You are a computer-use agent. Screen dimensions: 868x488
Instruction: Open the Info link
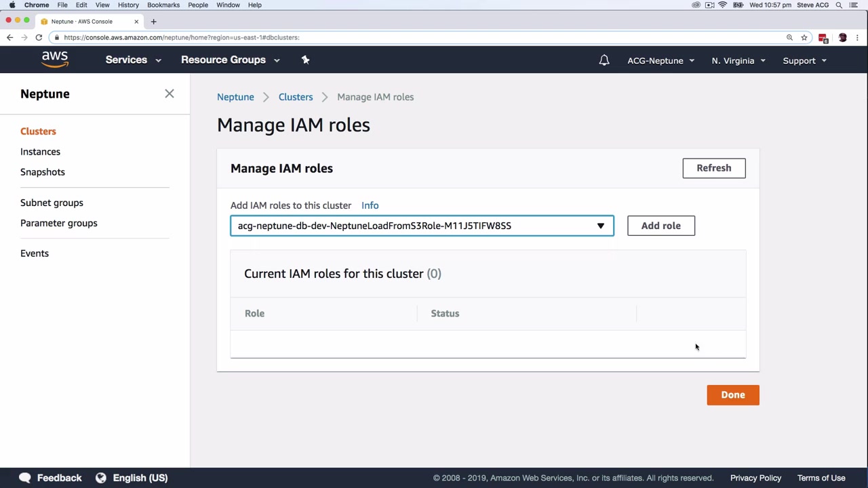point(370,205)
